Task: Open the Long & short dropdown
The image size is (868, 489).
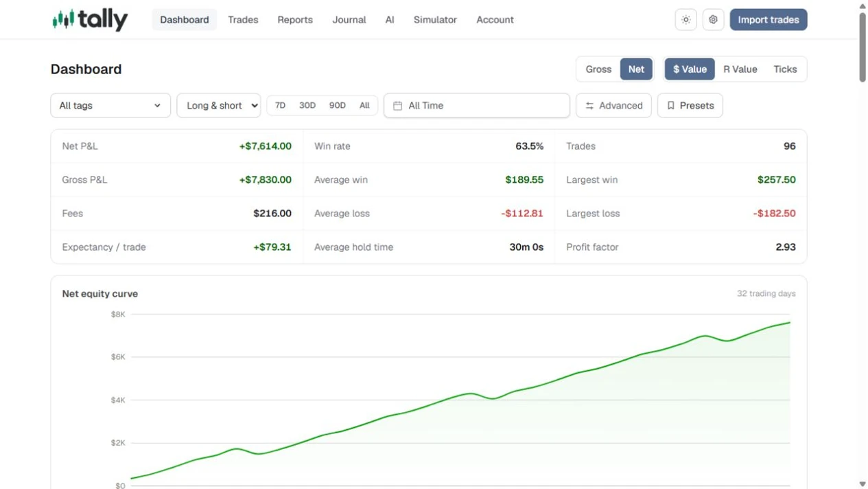Action: [219, 106]
